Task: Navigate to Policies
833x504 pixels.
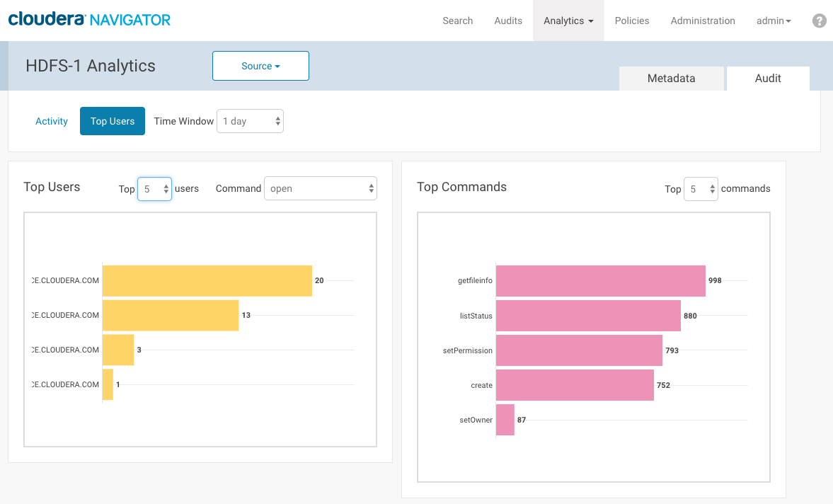Action: point(632,21)
